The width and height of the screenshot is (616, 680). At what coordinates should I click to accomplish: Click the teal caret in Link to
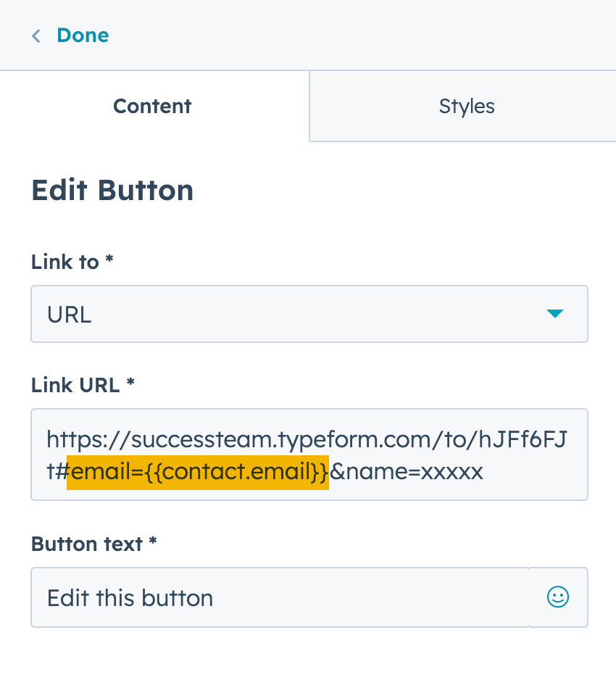[x=554, y=314]
